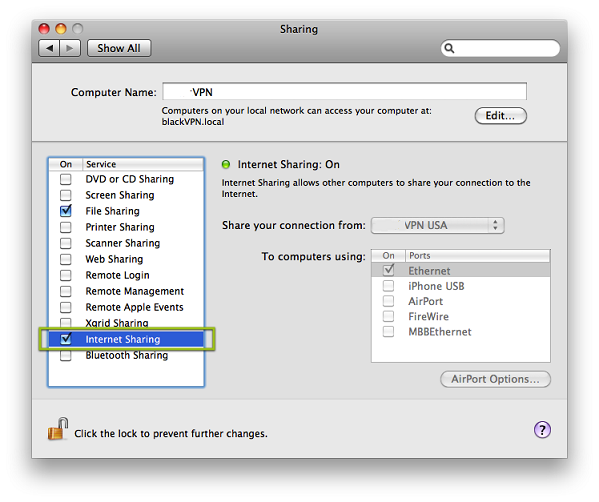Click the lock icon to prevent changes
599x502 pixels.
(58, 429)
